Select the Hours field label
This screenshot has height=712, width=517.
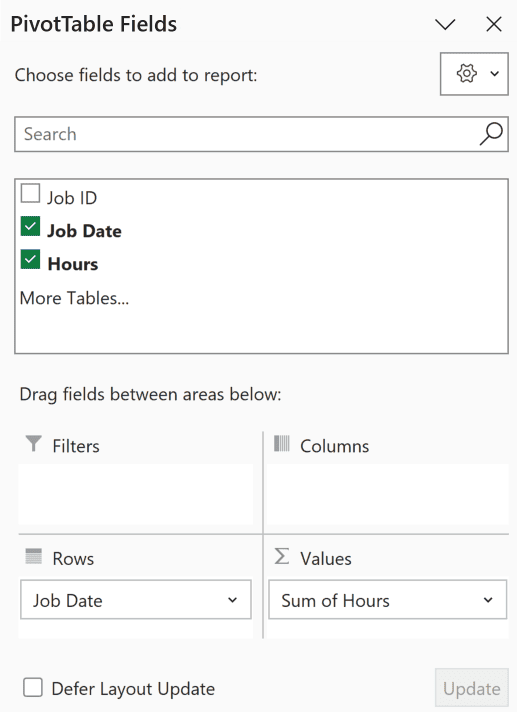73,264
